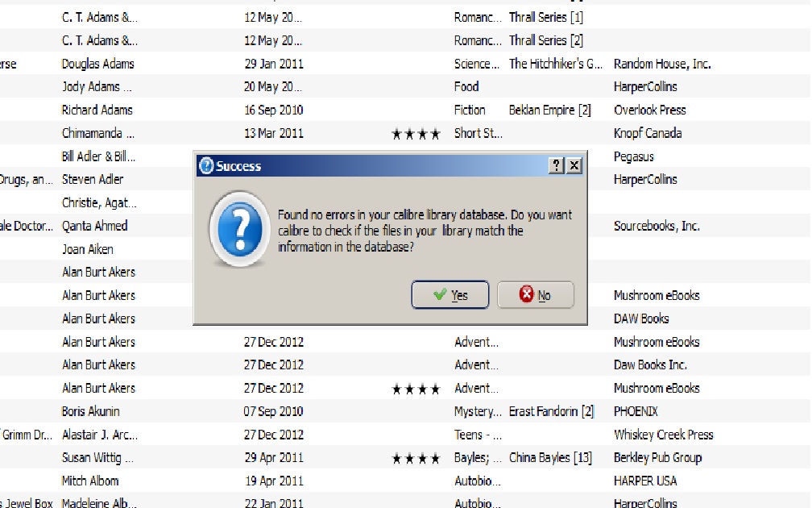Click the 29 Jan 2011 date cell
812x508 pixels.
pyautogui.click(x=274, y=64)
